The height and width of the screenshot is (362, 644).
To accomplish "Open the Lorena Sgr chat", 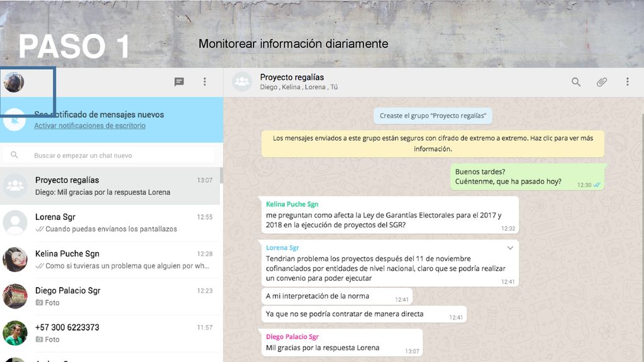I will tap(110, 223).
